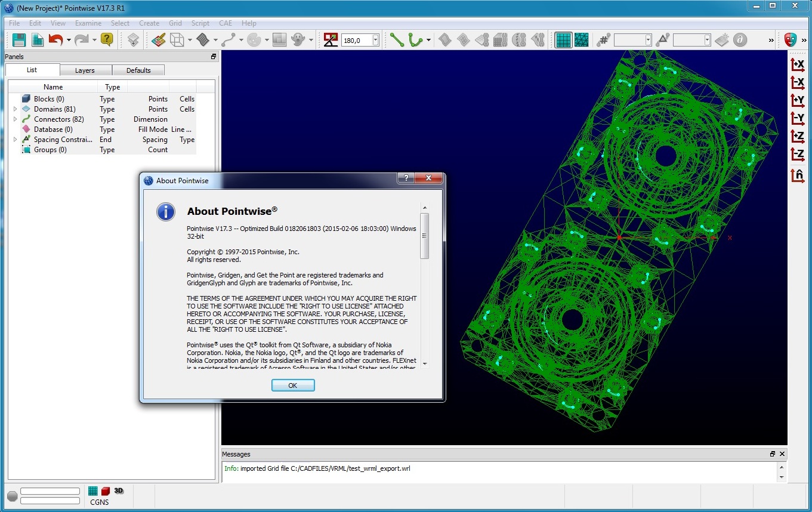Click the grayed Redo arrow icon
The image size is (812, 512).
(x=81, y=40)
